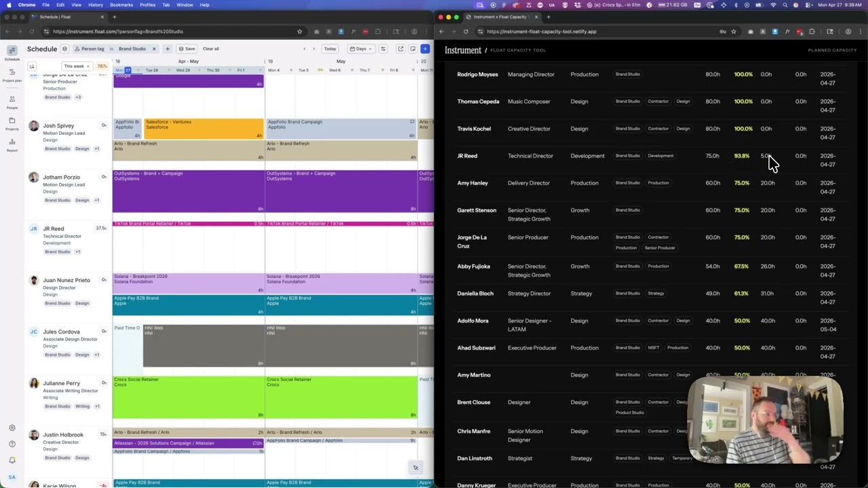The width and height of the screenshot is (868, 488).
Task: Click the pointer tool icon in schedule corner
Action: pos(416,468)
